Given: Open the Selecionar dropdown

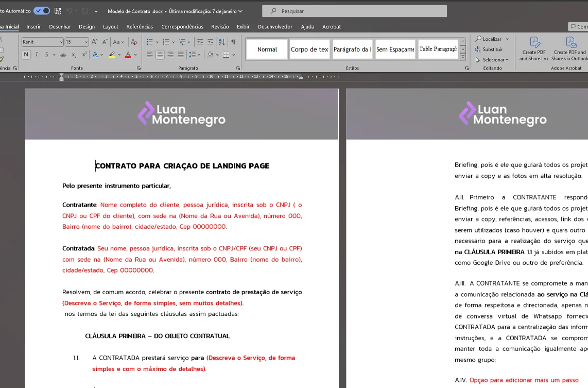Looking at the screenshot, I should [x=492, y=60].
